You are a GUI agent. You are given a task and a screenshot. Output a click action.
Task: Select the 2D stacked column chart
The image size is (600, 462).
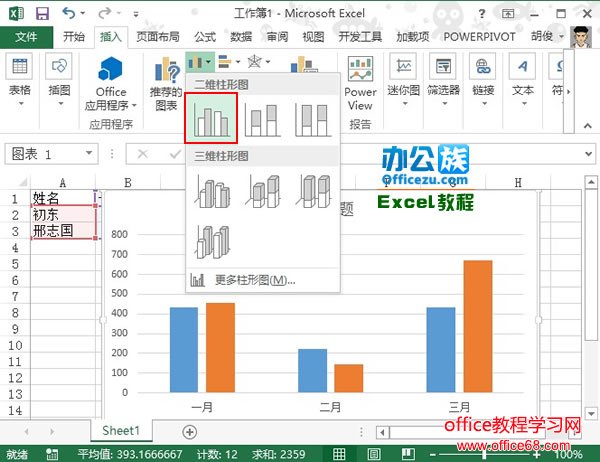point(262,120)
